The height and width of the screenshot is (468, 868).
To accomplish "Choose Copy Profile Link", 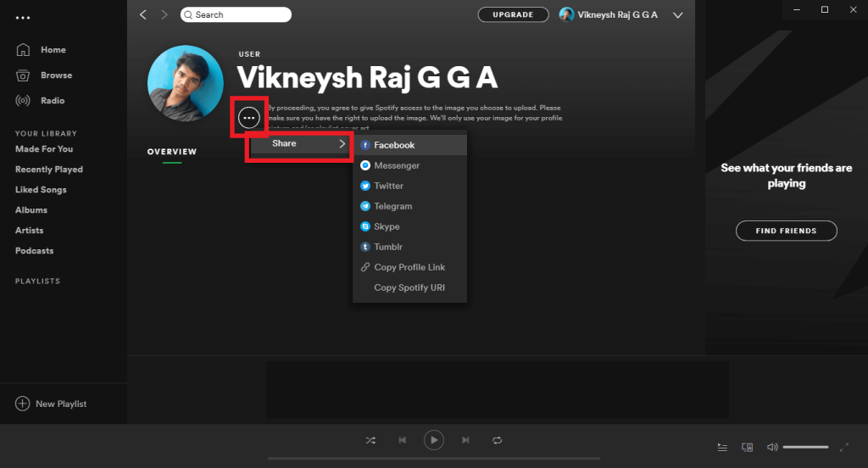I will (x=409, y=267).
